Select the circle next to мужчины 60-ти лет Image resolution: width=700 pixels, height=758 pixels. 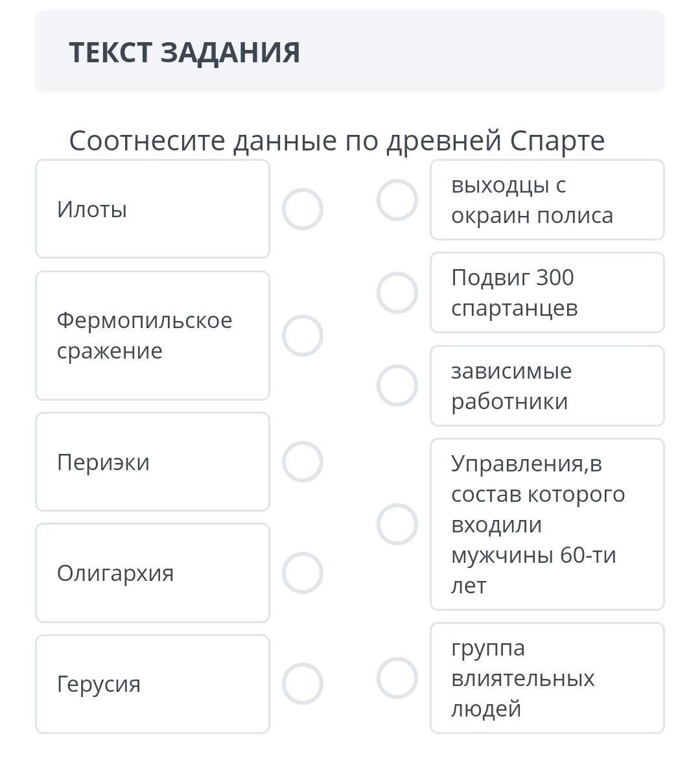397,524
